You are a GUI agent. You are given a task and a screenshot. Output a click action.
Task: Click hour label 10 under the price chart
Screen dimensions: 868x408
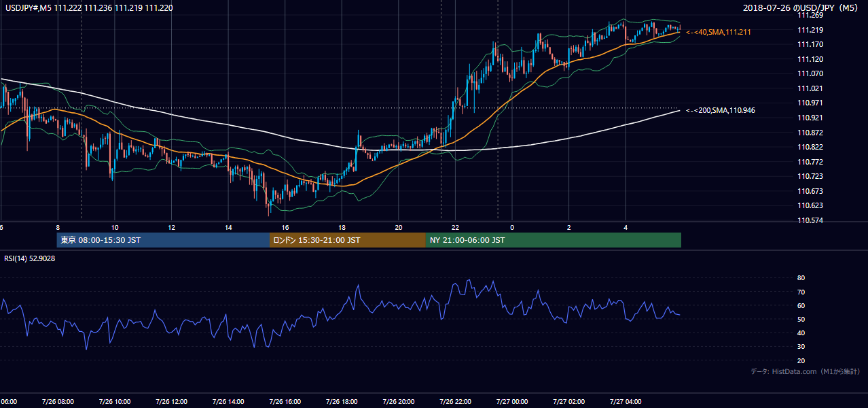(115, 227)
